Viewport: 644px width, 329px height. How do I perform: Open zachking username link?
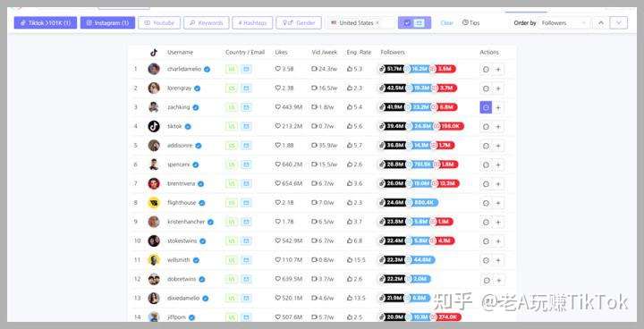coord(179,107)
